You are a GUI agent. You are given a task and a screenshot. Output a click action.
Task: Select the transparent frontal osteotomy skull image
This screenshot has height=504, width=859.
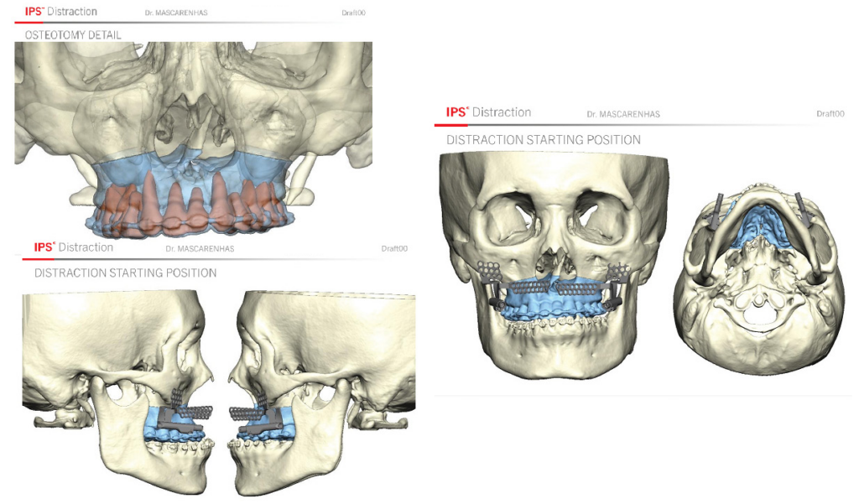[194, 140]
